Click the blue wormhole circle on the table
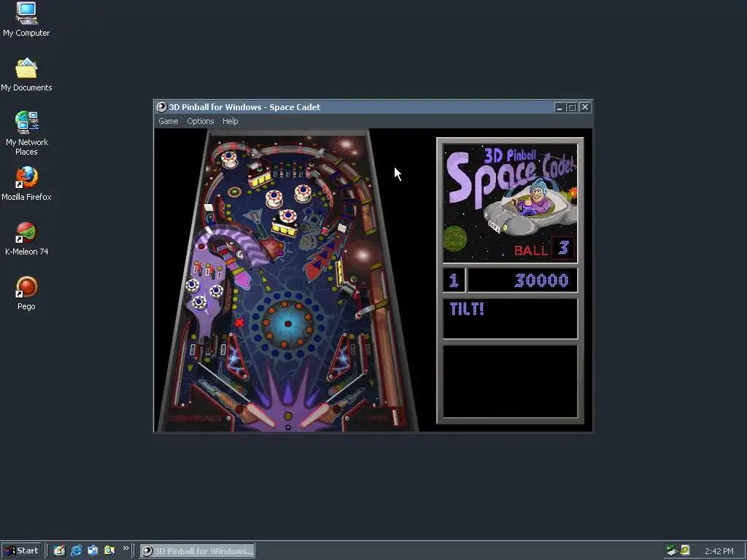Viewport: 747px width, 560px height. click(287, 324)
